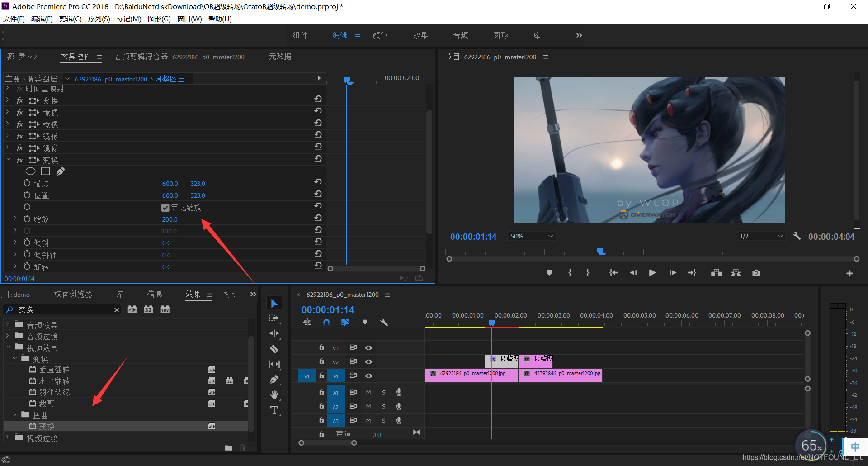The width and height of the screenshot is (868, 466).
Task: Choose the free draw bezier mask pen
Action: coord(61,171)
